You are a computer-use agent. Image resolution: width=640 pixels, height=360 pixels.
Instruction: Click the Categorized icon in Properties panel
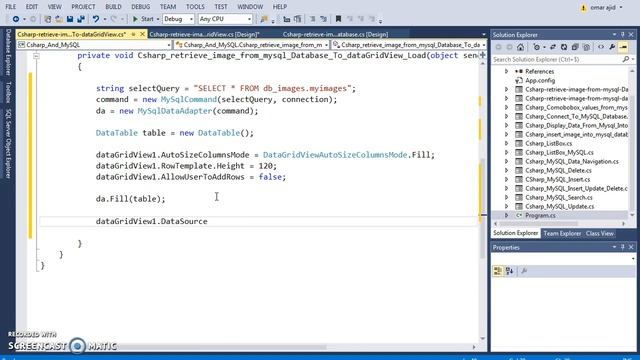click(498, 271)
